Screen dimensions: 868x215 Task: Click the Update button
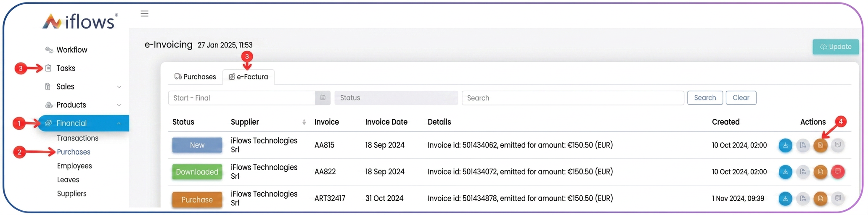836,47
